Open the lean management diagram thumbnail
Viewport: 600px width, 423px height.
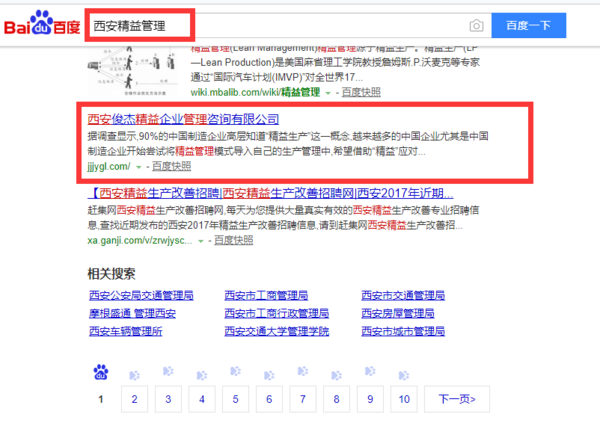(132, 71)
